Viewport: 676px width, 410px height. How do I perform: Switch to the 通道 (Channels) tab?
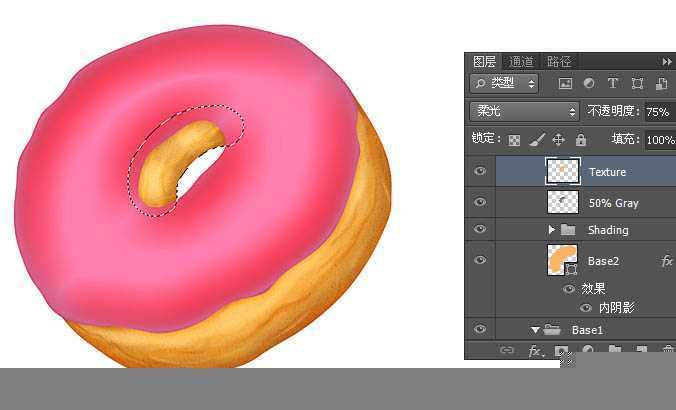521,62
